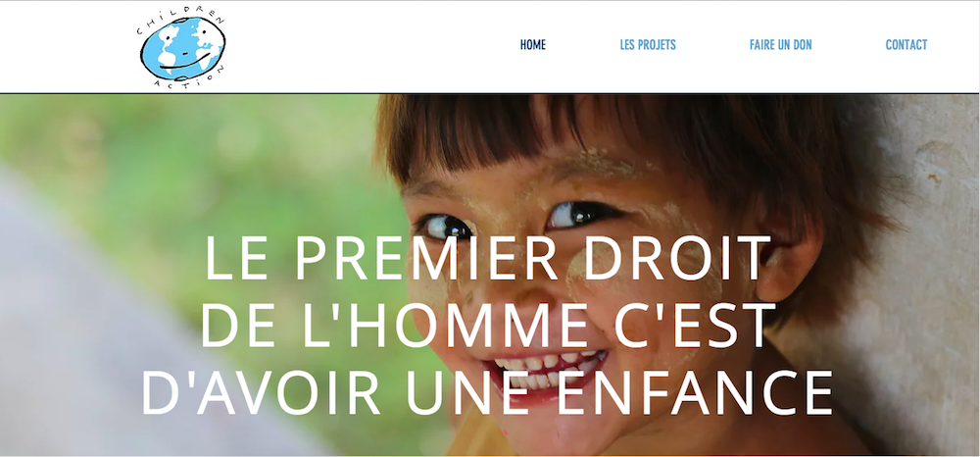Open the FAIRE UN DON link
Screen dimensions: 980x457
pyautogui.click(x=781, y=45)
